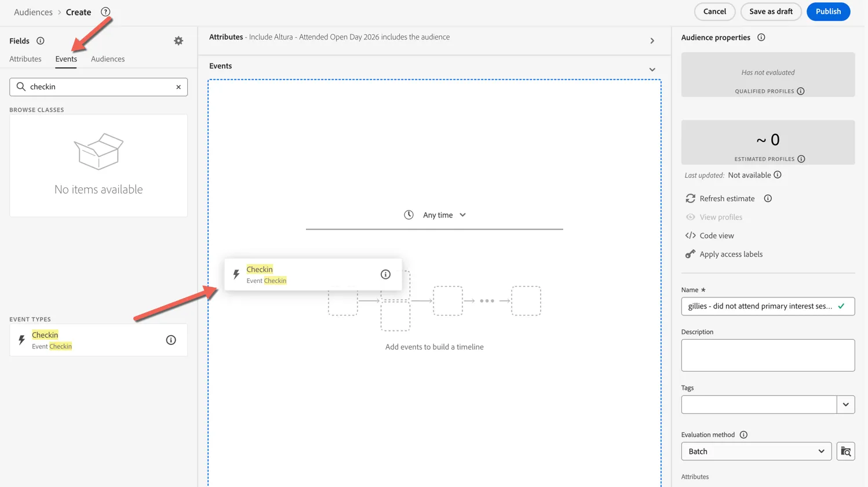The image size is (868, 487).
Task: Select the Events fields tab
Action: tap(66, 59)
